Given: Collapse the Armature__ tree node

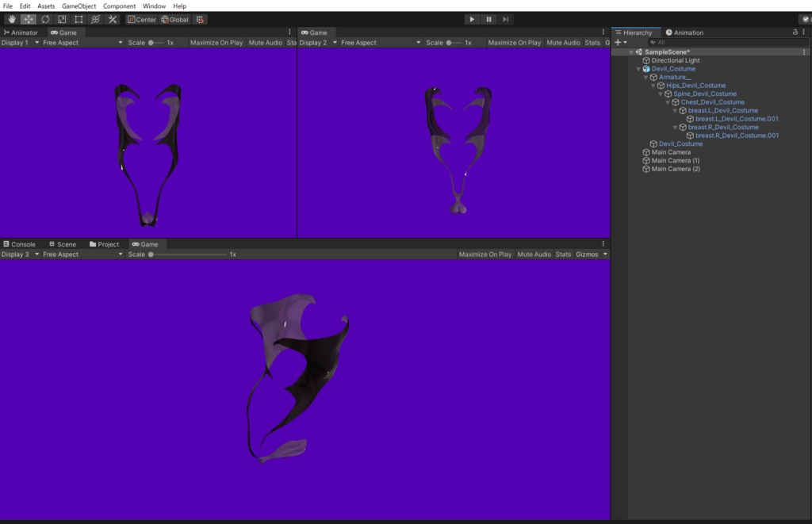Looking at the screenshot, I should click(646, 77).
